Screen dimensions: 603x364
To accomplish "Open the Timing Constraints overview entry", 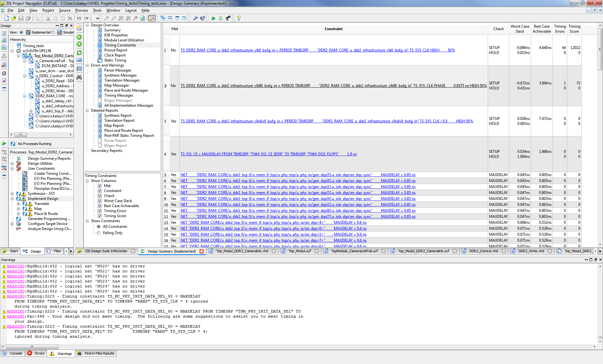I will (120, 45).
